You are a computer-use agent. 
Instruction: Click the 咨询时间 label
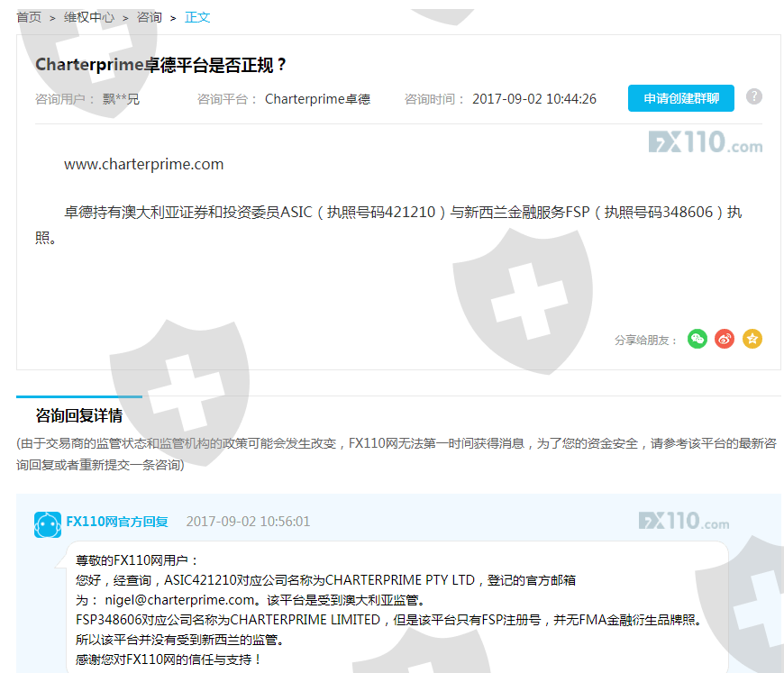point(433,99)
